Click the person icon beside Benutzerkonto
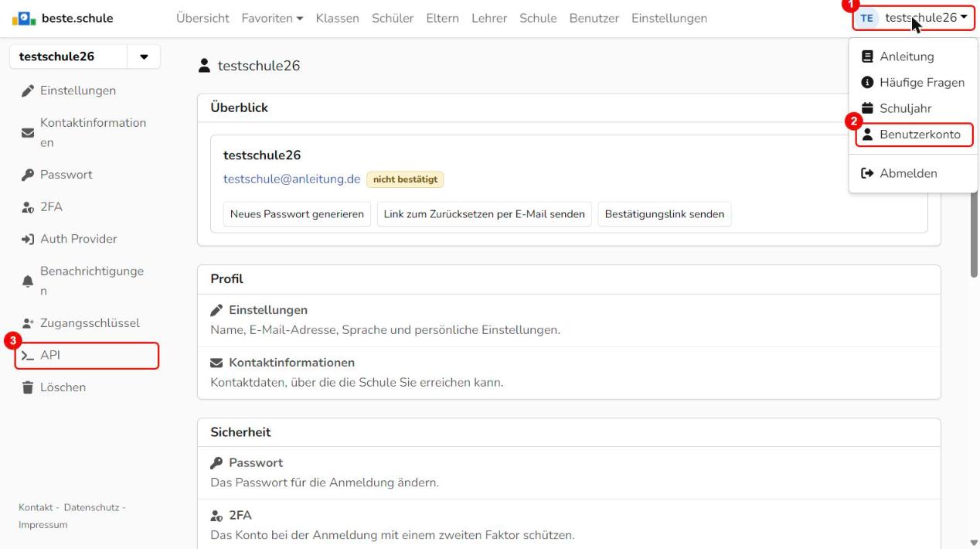The width and height of the screenshot is (980, 549). click(867, 135)
